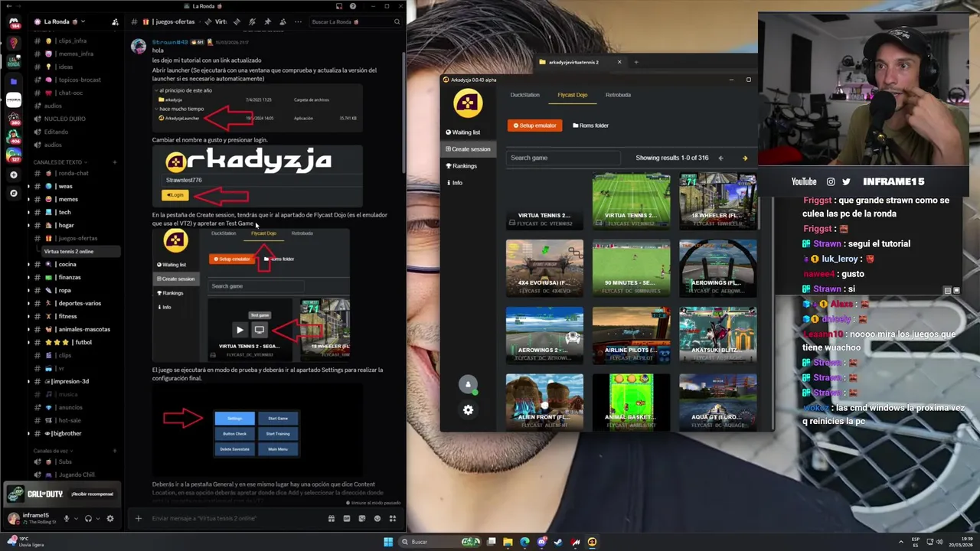The image size is (980, 551).
Task: Toggle Discord headphones deafen
Action: point(88,518)
